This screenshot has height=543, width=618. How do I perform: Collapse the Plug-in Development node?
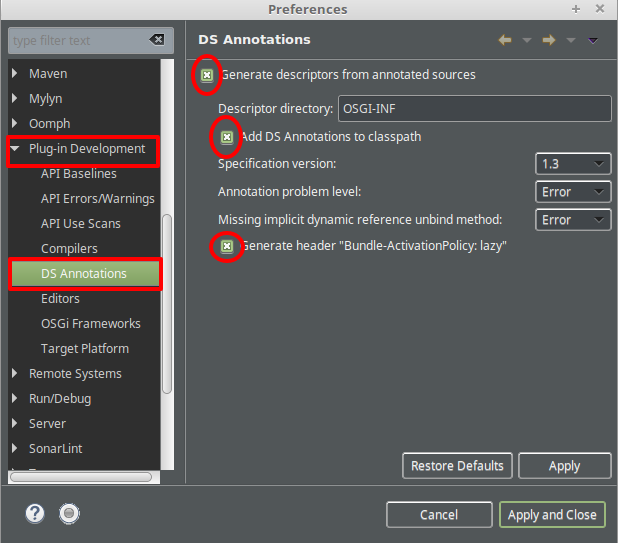(x=15, y=149)
